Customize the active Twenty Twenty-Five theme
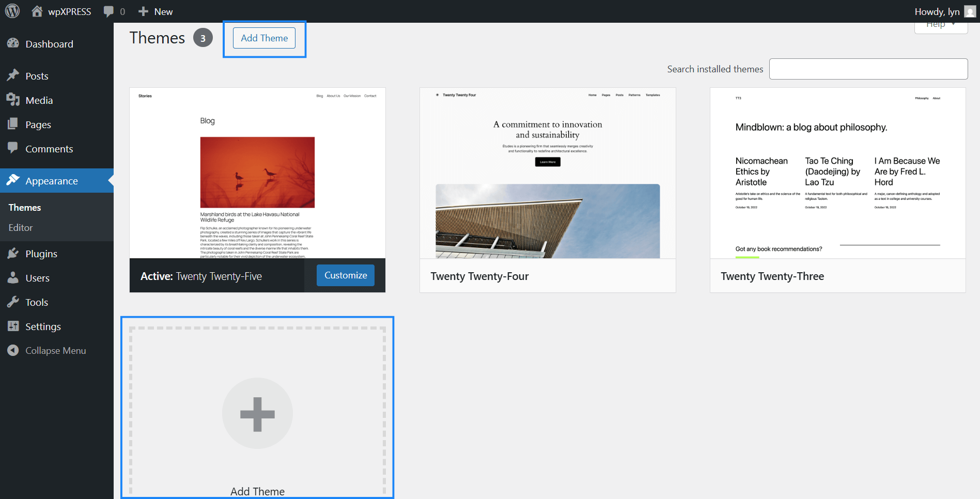Viewport: 980px width, 499px height. coord(345,275)
